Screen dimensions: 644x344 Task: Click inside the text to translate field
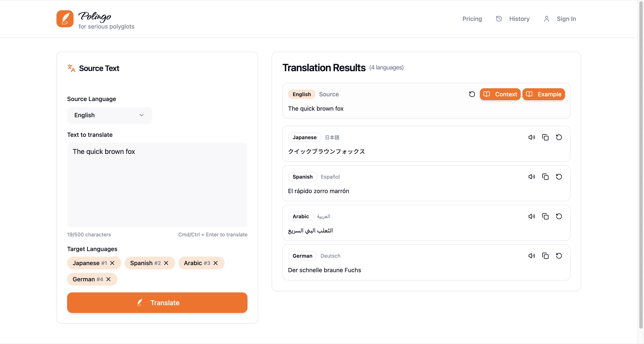coord(157,185)
